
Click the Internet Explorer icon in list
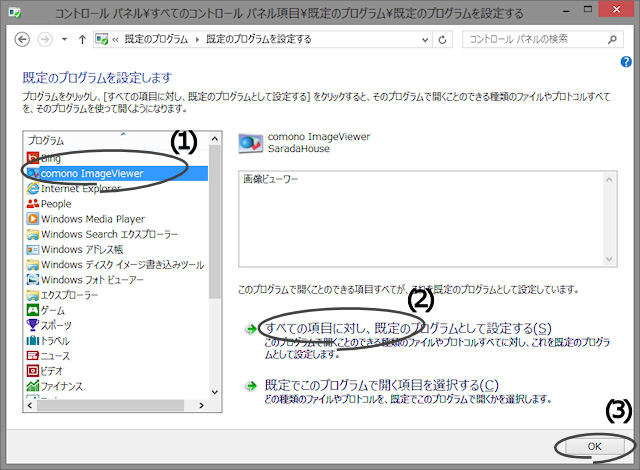click(33, 188)
